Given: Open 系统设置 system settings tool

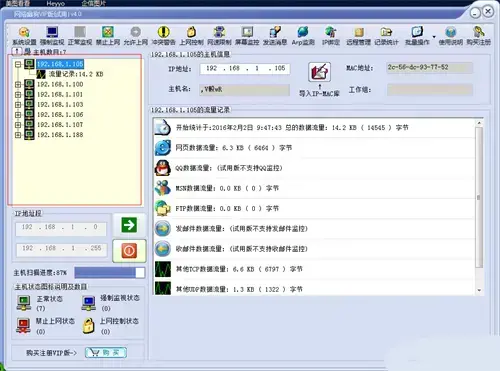Looking at the screenshot, I should (24, 36).
